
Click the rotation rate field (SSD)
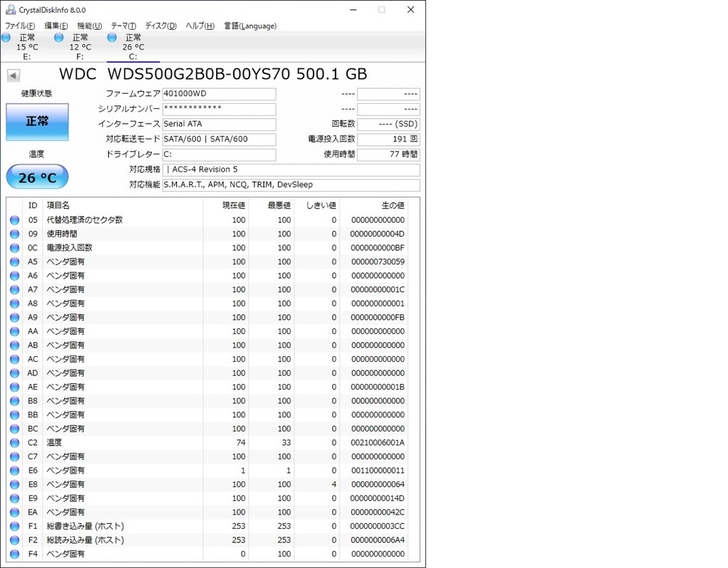[389, 124]
